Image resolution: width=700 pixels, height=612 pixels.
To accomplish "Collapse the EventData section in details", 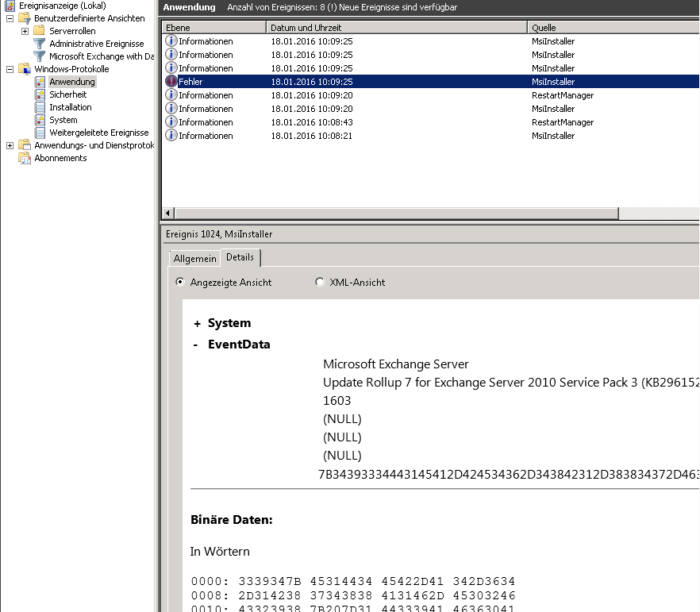I will pyautogui.click(x=195, y=344).
